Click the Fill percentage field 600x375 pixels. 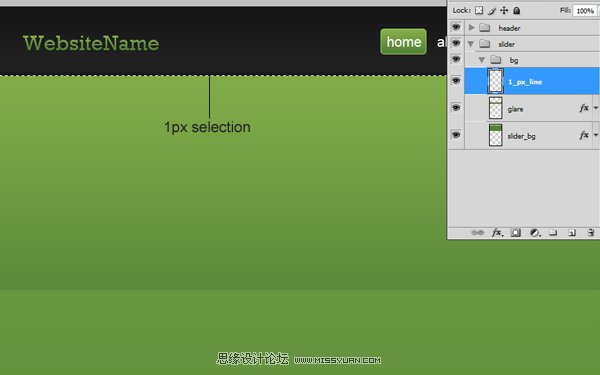585,11
